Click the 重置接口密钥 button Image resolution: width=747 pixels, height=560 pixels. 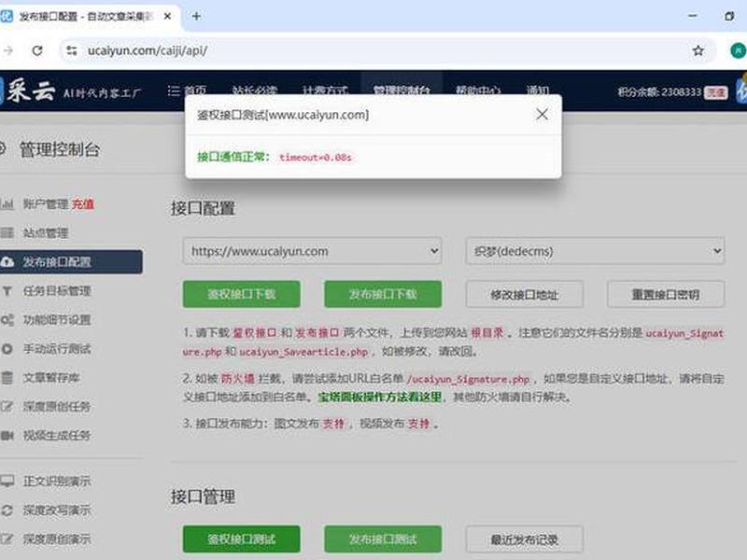pos(666,295)
